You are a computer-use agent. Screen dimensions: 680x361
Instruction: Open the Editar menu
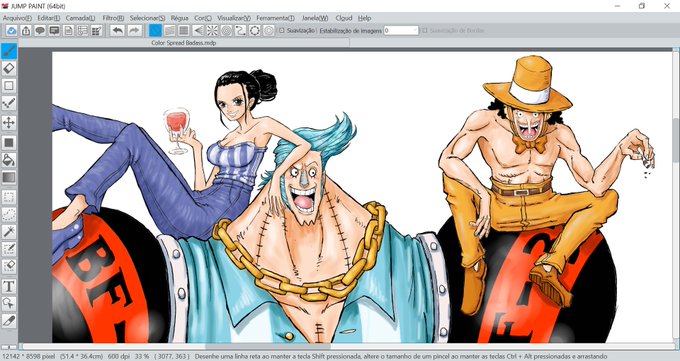tap(49, 18)
